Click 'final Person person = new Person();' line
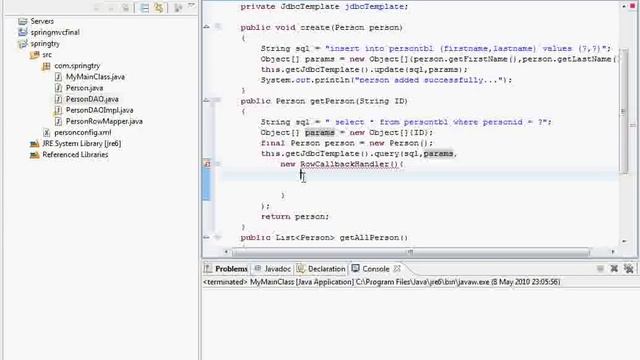Screen dimensions: 640x360 tap(347, 143)
